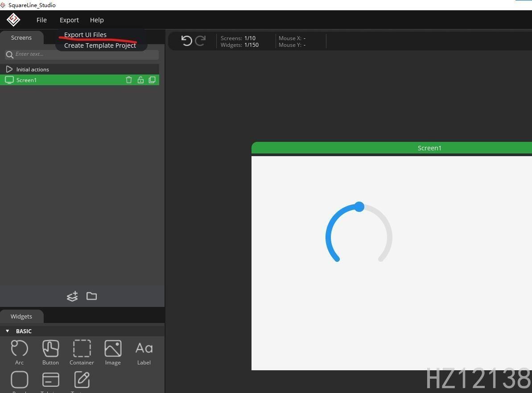Click the folder icon under screens list
Image resolution: width=532 pixels, height=393 pixels.
pos(91,296)
